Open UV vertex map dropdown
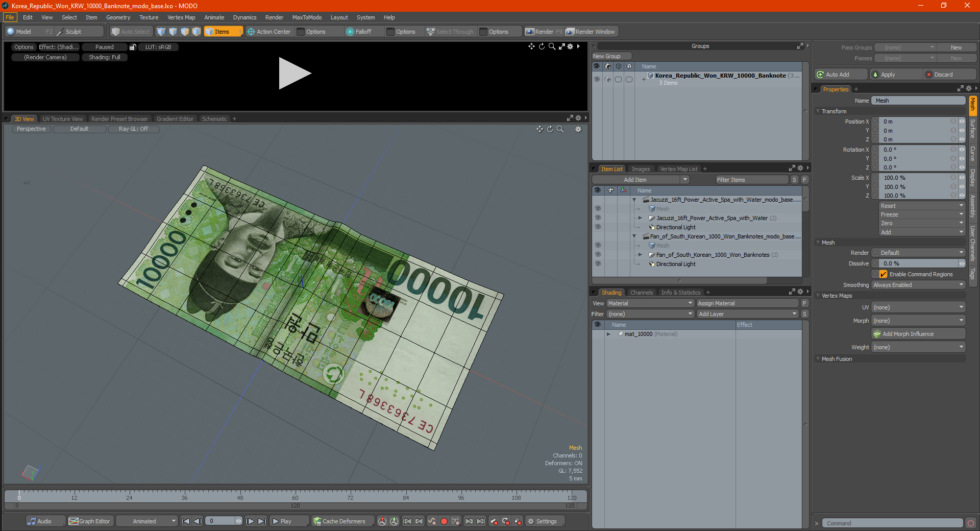980x531 pixels. point(918,307)
